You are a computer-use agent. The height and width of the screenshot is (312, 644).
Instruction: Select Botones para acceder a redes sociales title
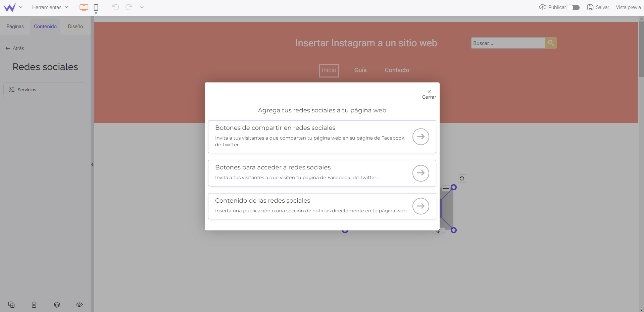click(x=273, y=167)
